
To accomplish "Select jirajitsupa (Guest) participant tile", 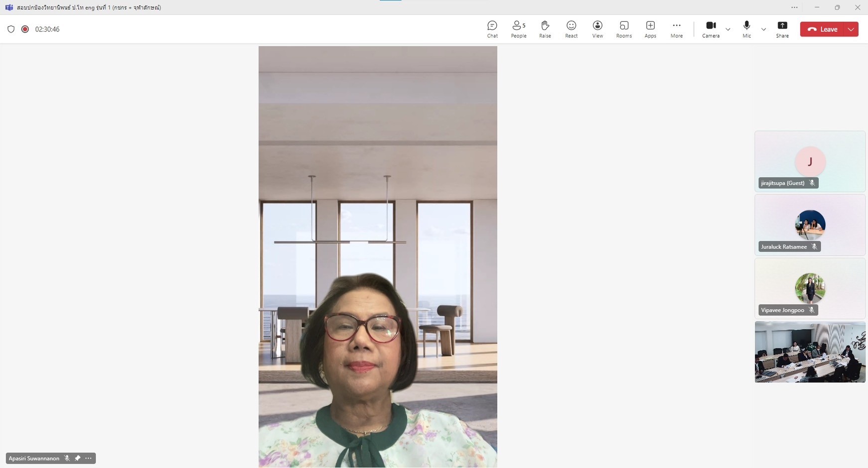I will click(810, 161).
